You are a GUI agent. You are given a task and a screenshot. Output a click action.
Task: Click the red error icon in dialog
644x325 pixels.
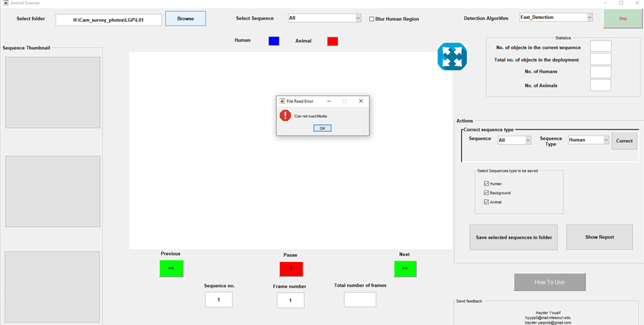tap(285, 116)
